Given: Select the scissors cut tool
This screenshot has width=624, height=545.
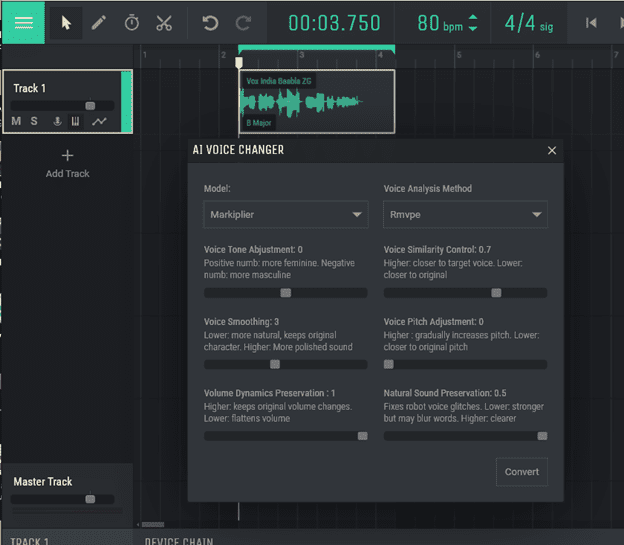Looking at the screenshot, I should point(165,23).
